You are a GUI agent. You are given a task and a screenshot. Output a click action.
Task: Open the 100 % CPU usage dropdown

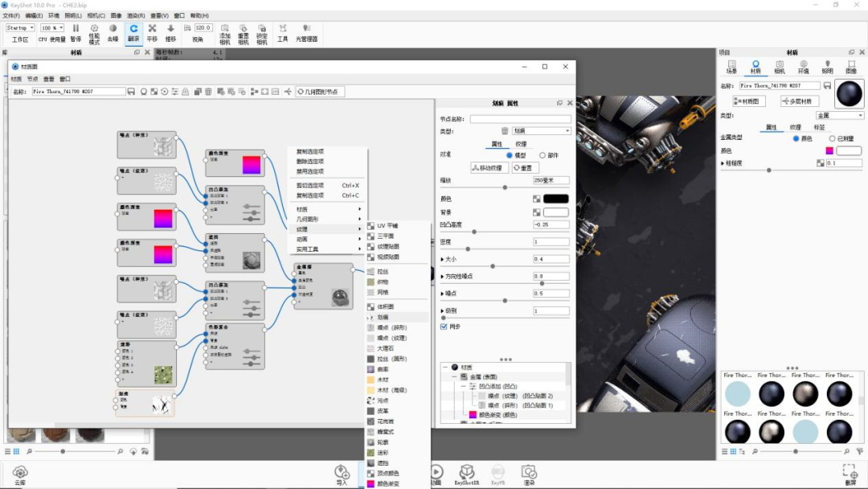coord(52,27)
